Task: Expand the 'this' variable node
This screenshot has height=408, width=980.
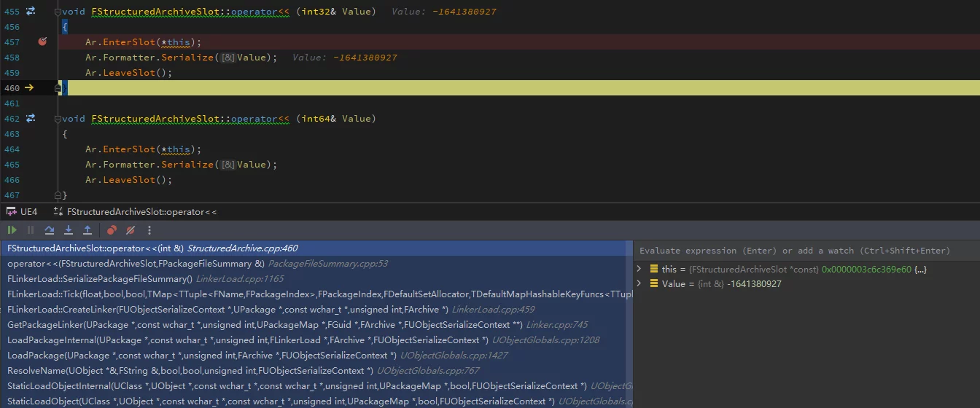Action: (x=639, y=269)
